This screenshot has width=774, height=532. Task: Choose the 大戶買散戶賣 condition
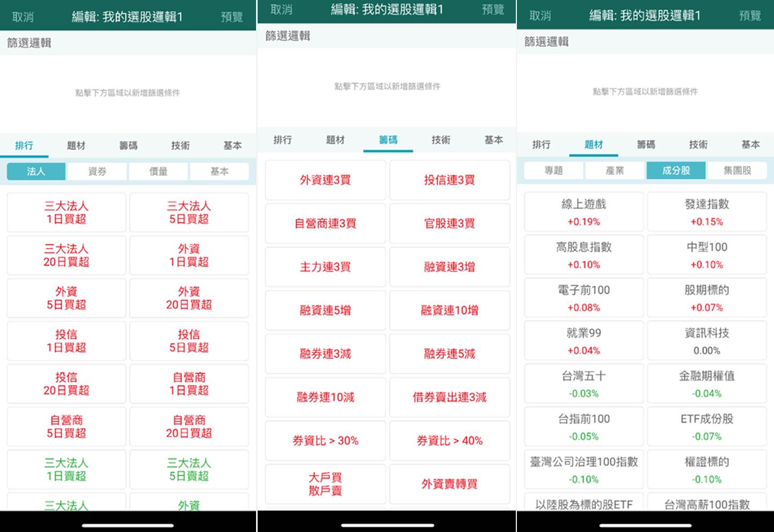(325, 484)
